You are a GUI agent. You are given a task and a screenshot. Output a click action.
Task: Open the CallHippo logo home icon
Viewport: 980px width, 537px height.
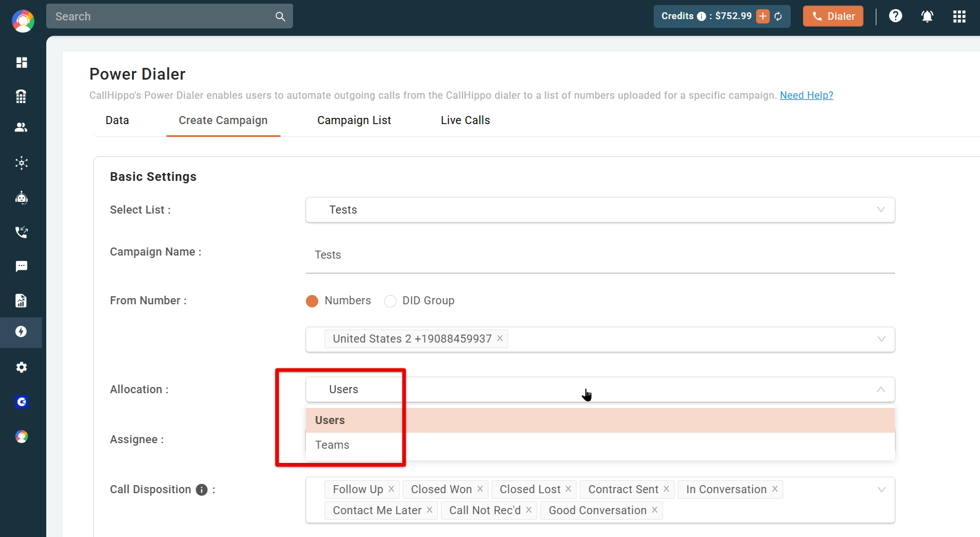point(23,21)
